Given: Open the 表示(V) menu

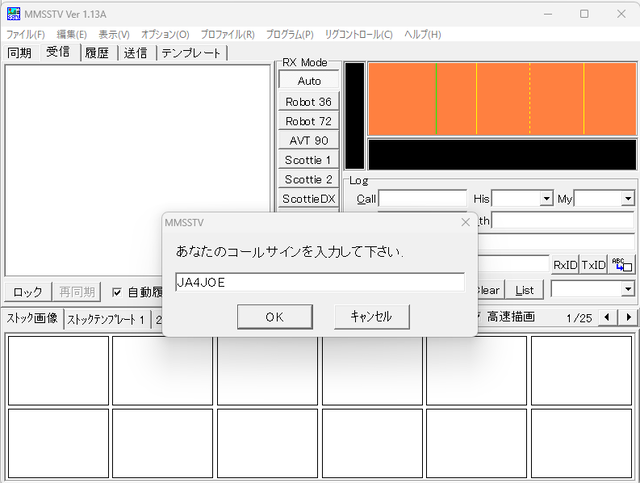Looking at the screenshot, I should (114, 35).
